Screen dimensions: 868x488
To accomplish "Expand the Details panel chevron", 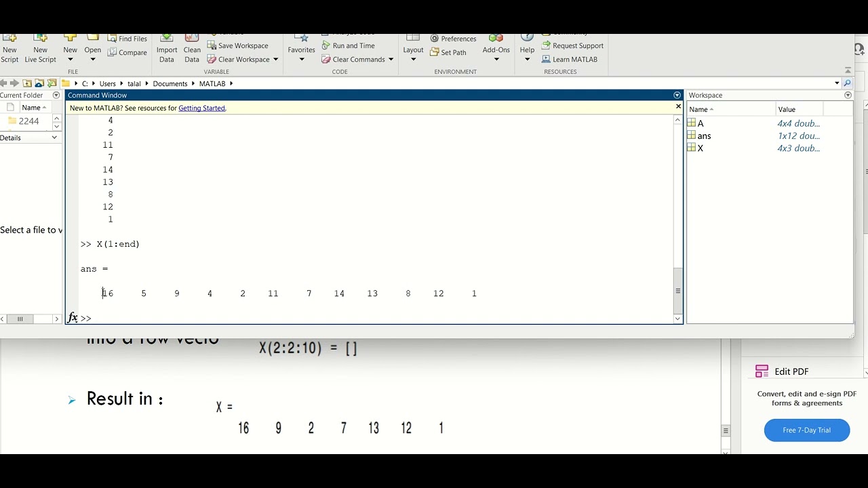I will tap(54, 138).
